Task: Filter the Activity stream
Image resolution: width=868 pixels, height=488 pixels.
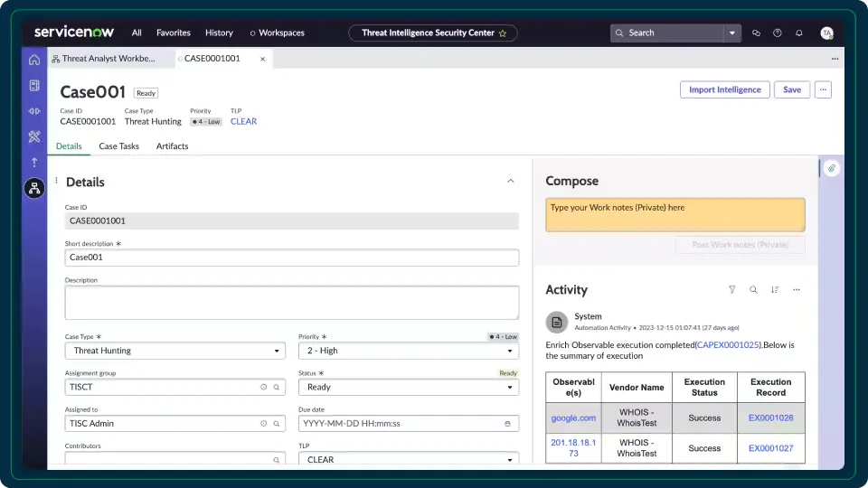Action: [731, 289]
